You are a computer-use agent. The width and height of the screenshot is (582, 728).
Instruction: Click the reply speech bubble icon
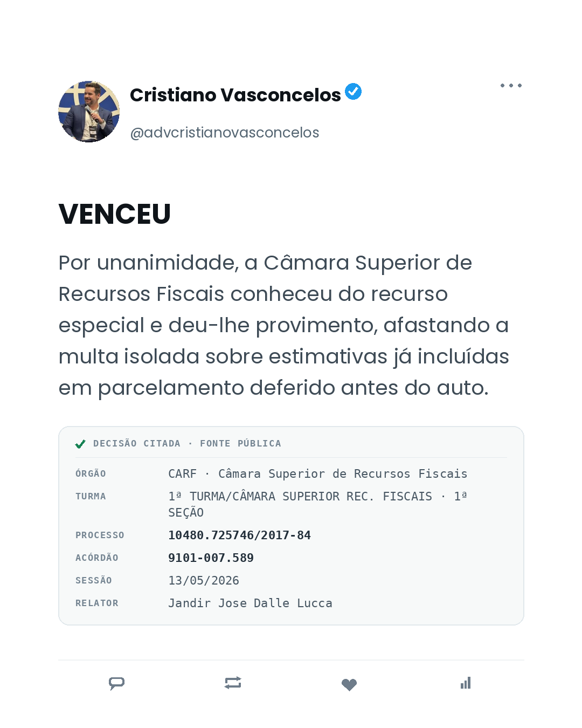tap(116, 683)
